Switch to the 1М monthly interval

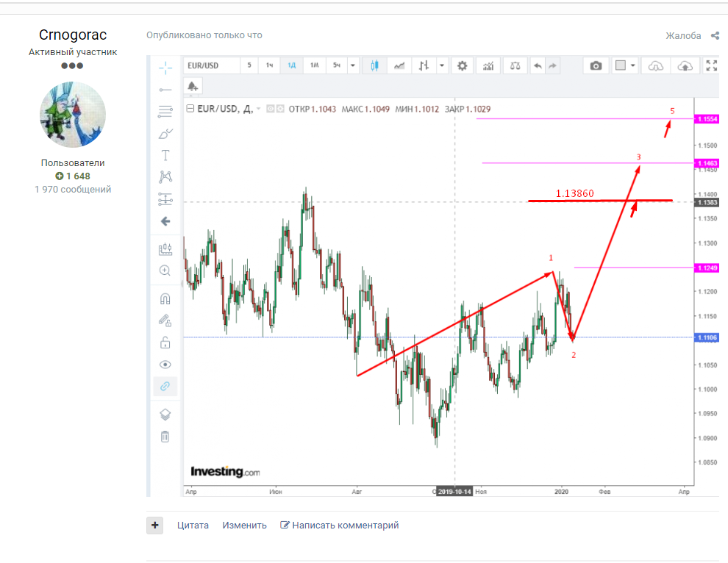point(314,65)
